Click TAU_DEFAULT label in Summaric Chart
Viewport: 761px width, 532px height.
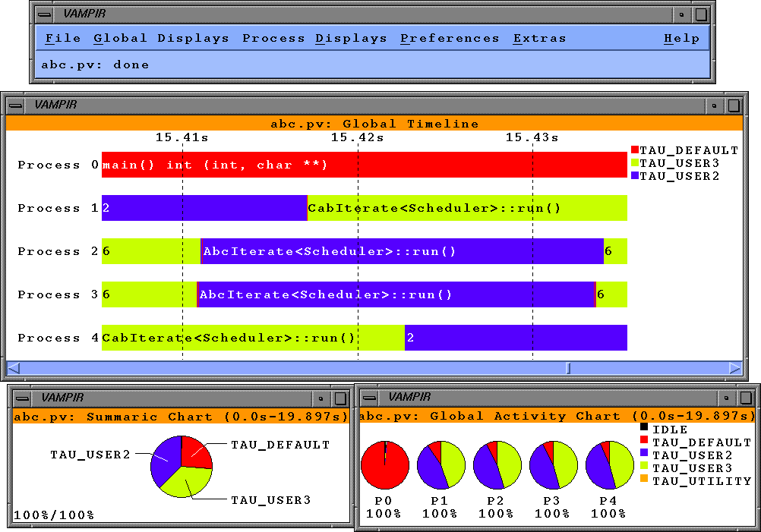pos(280,445)
